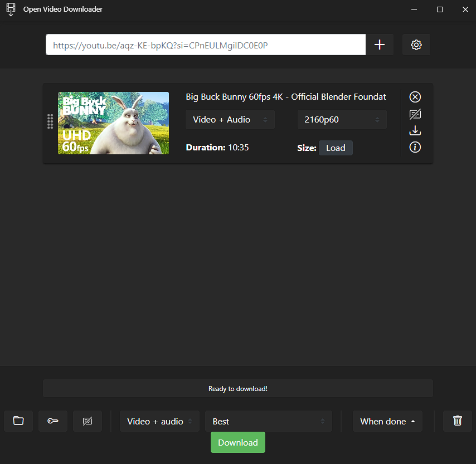Viewport: 476px width, 464px height.
Task: Maximize the Open Video Downloader window
Action: point(440,9)
